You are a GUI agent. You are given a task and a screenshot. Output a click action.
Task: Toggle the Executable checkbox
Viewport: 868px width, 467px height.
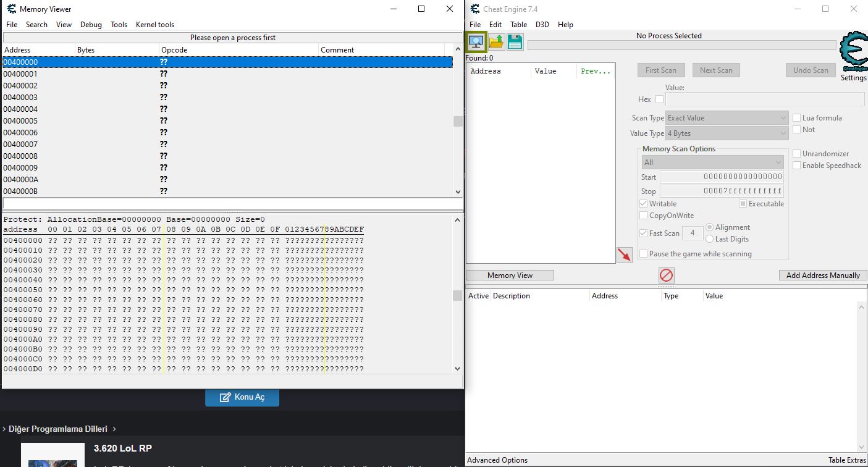point(743,204)
